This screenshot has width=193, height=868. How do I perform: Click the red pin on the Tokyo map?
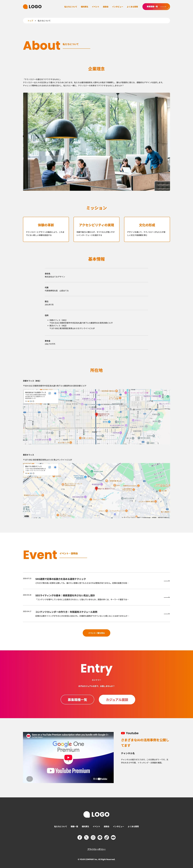[x=96, y=489]
